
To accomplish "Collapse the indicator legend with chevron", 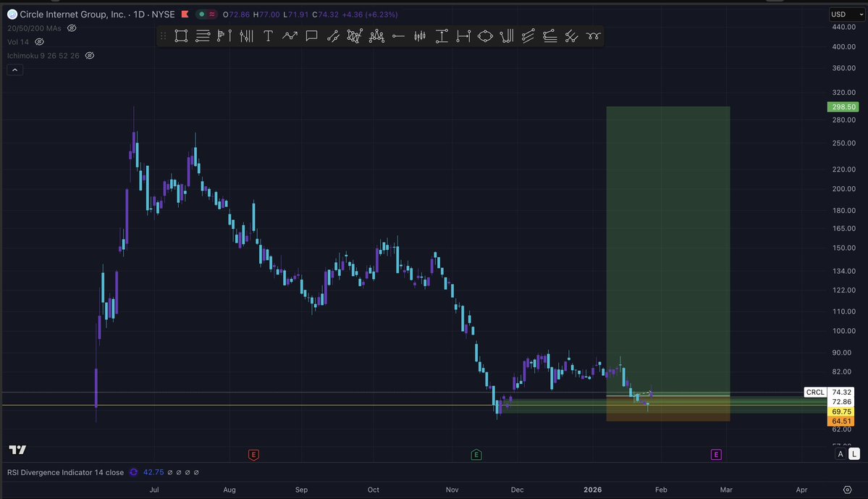I will point(15,70).
